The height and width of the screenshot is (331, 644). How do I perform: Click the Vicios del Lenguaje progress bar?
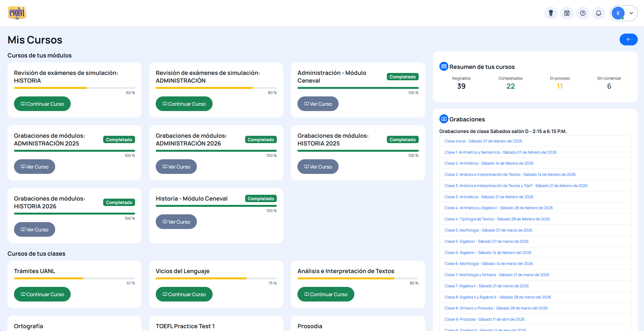216,278
